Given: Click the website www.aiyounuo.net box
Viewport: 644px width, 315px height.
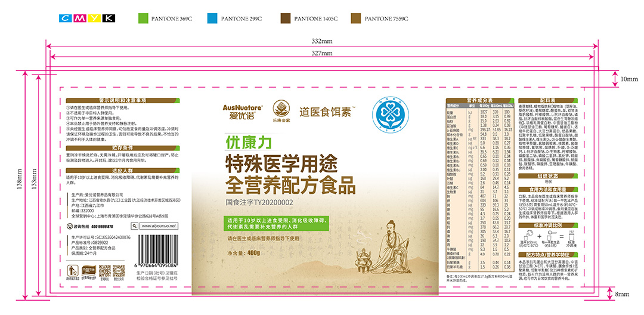Looking at the screenshot, I should point(159,226).
